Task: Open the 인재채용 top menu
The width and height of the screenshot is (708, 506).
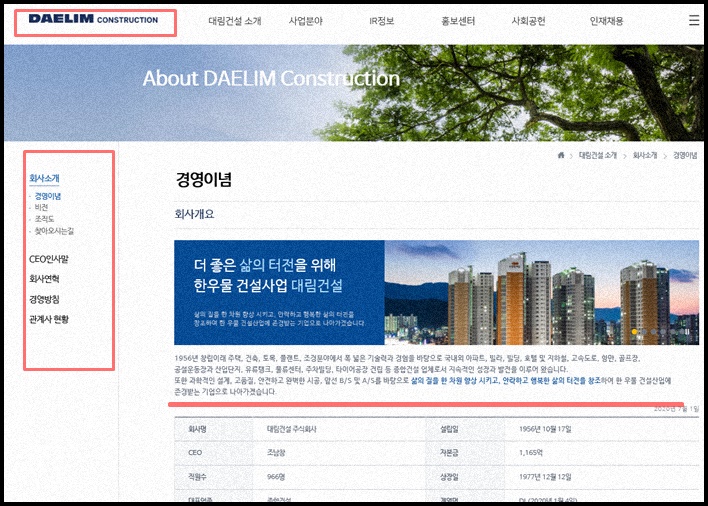Action: [606, 21]
